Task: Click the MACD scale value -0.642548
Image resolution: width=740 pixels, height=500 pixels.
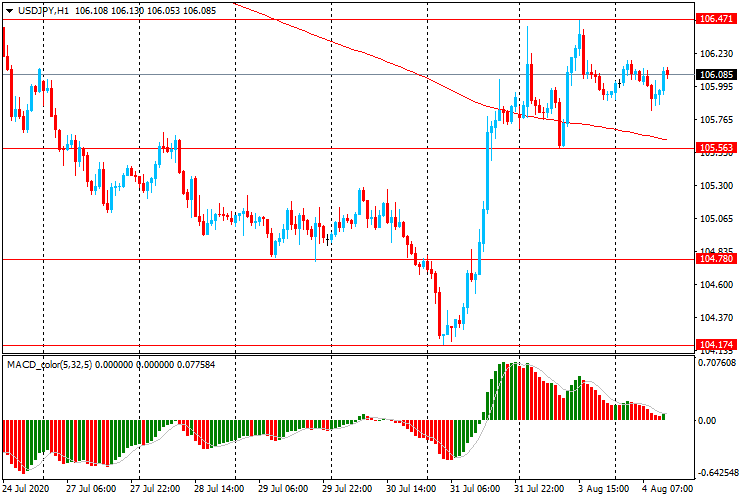Action: tap(717, 473)
